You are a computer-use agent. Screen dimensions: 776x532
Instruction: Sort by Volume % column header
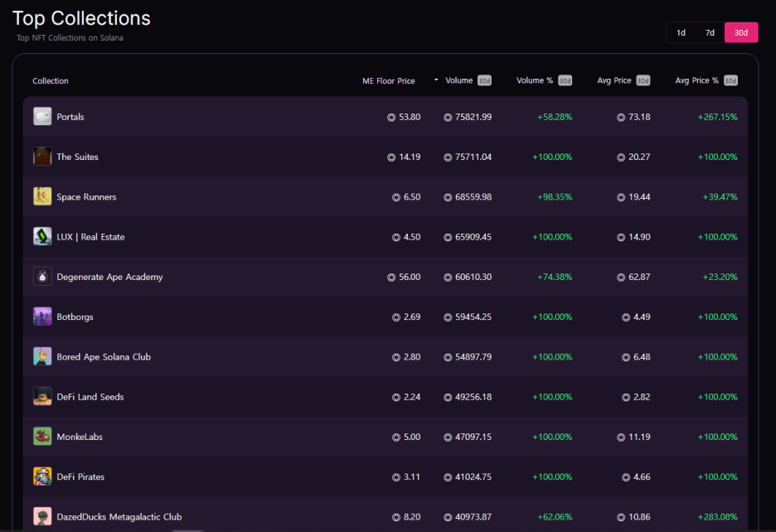(535, 80)
